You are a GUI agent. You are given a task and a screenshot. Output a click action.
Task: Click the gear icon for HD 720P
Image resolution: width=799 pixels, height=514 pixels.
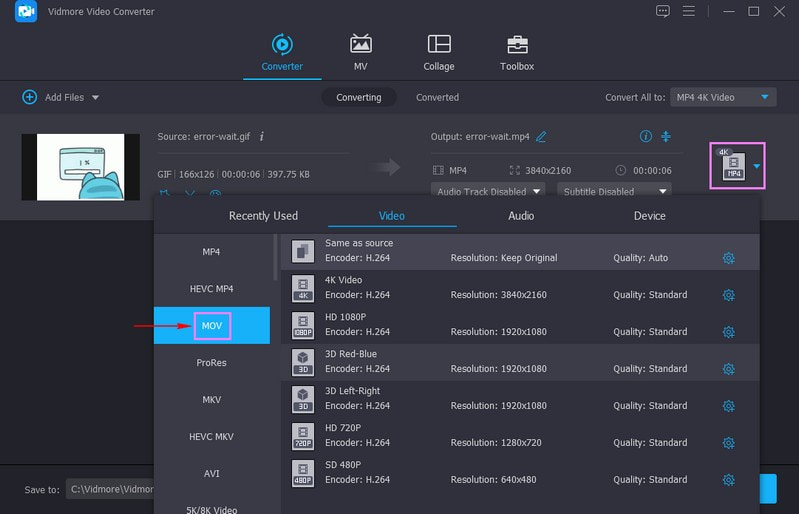click(728, 443)
